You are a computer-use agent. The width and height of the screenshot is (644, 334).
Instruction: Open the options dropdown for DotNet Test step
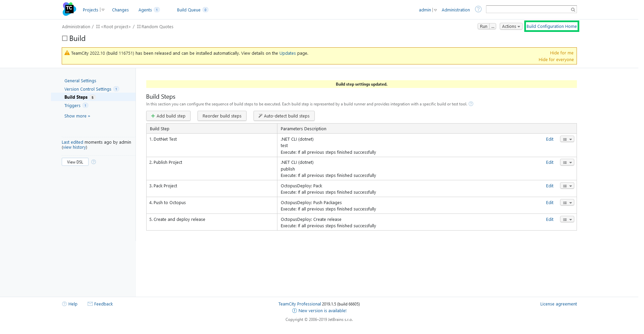pyautogui.click(x=567, y=139)
